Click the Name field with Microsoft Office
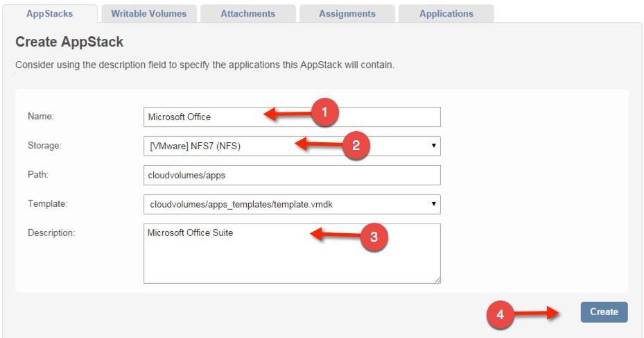This screenshot has height=338, width=644. click(x=292, y=117)
